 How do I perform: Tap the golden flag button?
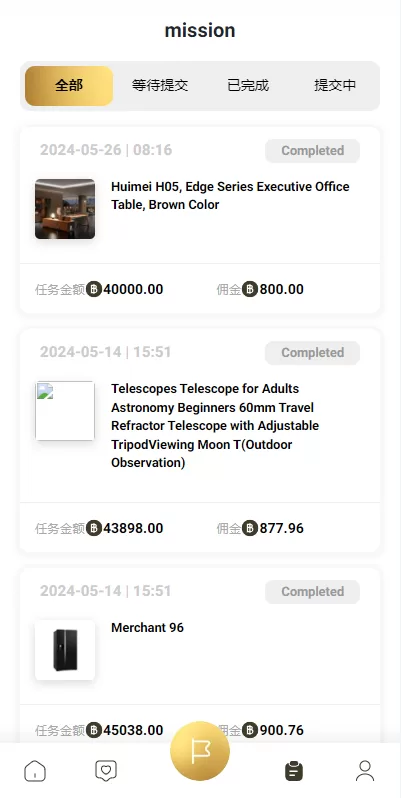[x=200, y=751]
